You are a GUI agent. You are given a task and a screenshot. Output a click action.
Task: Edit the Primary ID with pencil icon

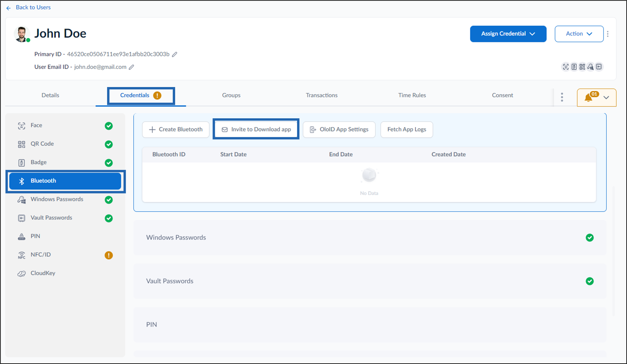175,54
